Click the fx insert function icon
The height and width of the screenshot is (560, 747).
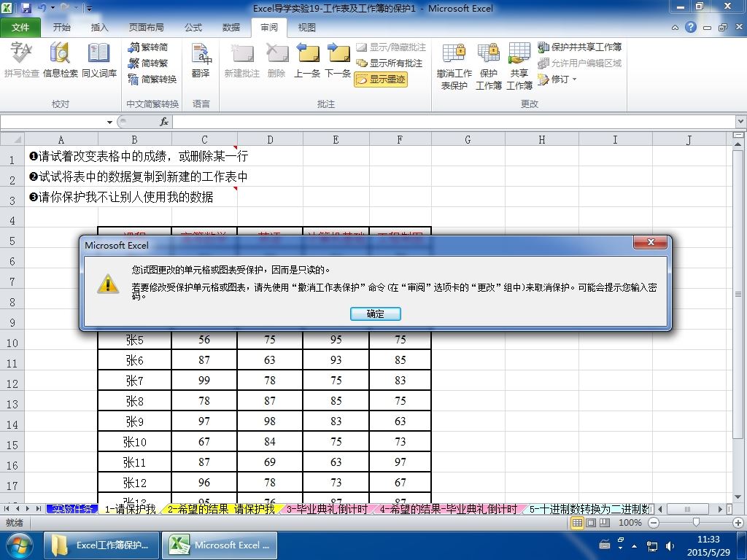[164, 122]
